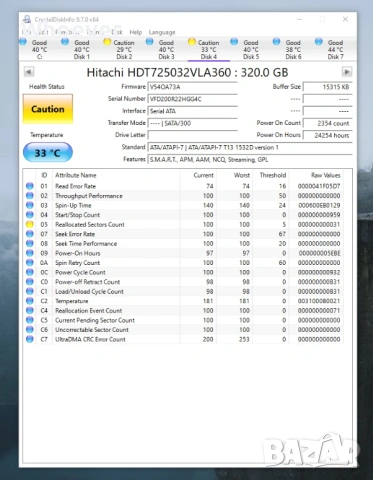Click status orb for Start/Stop Count
The height and width of the screenshot is (480, 373).
coord(30,215)
